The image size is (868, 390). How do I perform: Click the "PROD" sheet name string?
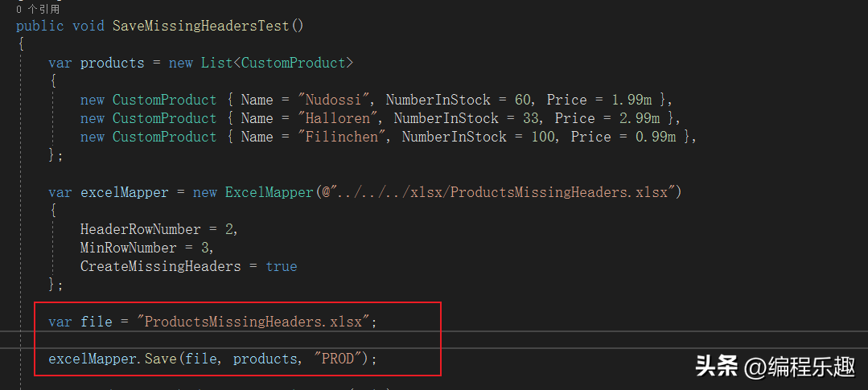[337, 359]
